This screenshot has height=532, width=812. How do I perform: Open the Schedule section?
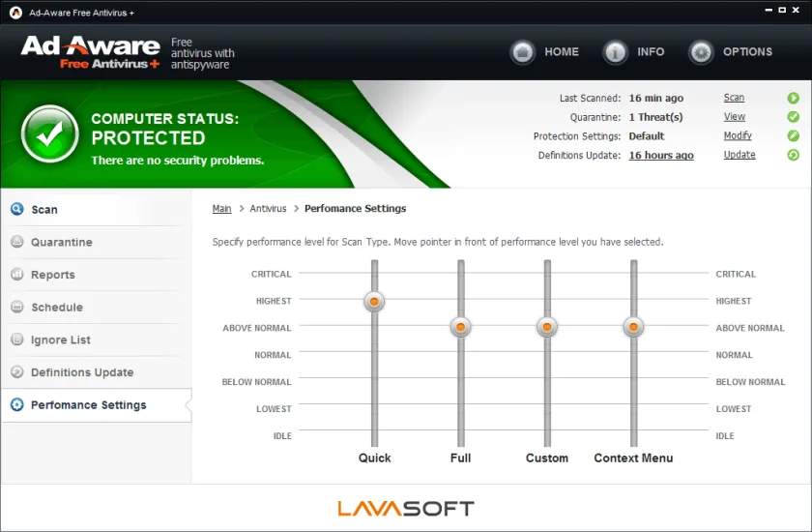pos(97,308)
